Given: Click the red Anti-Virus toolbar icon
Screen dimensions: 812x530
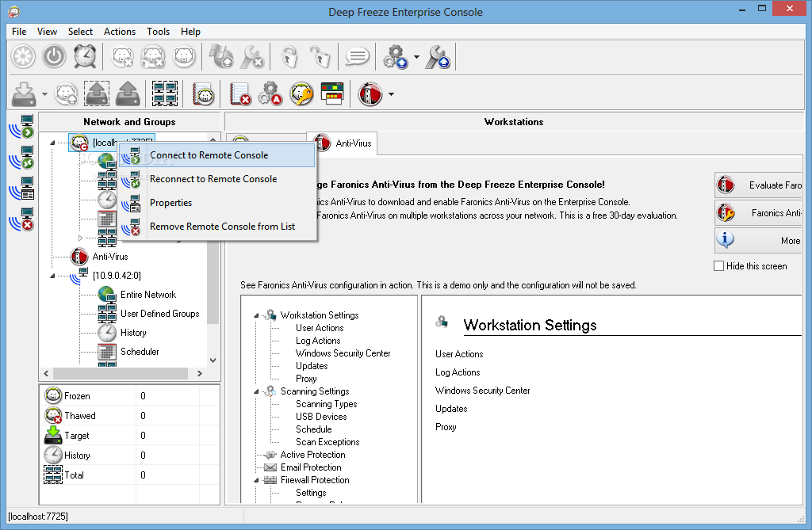Looking at the screenshot, I should tap(370, 94).
